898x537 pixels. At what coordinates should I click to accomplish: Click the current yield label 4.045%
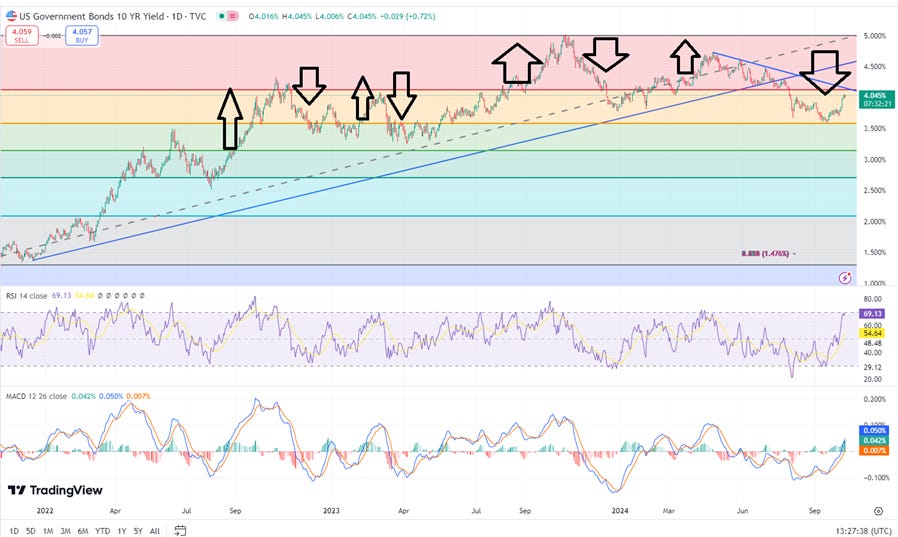click(876, 100)
